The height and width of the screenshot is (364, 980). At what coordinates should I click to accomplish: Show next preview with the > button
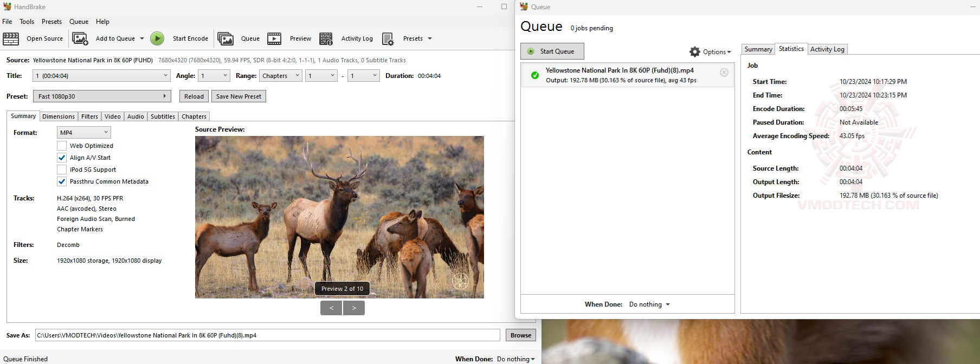pos(354,308)
